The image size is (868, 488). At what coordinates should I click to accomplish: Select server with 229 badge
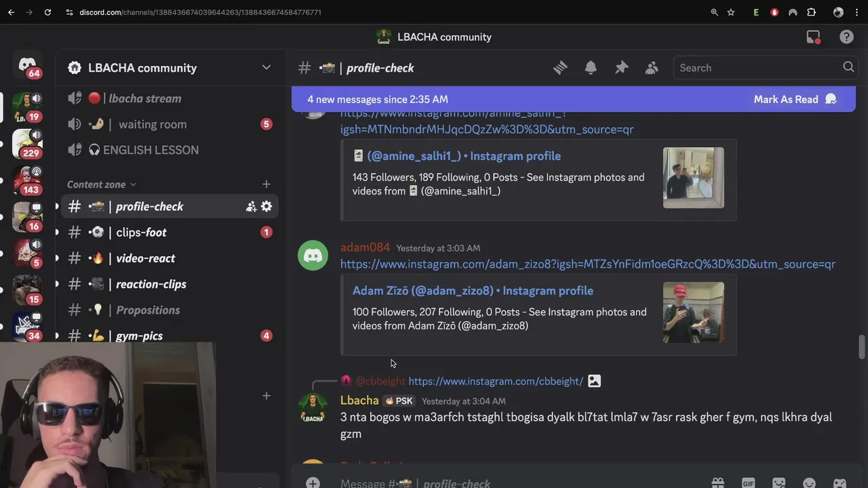(27, 143)
